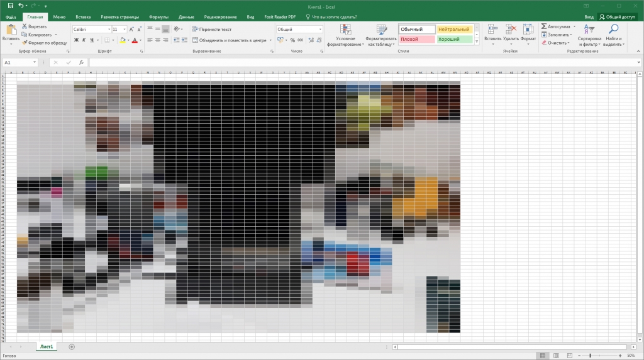Open Найти и выделить menu
This screenshot has width=644, height=360.
614,35
